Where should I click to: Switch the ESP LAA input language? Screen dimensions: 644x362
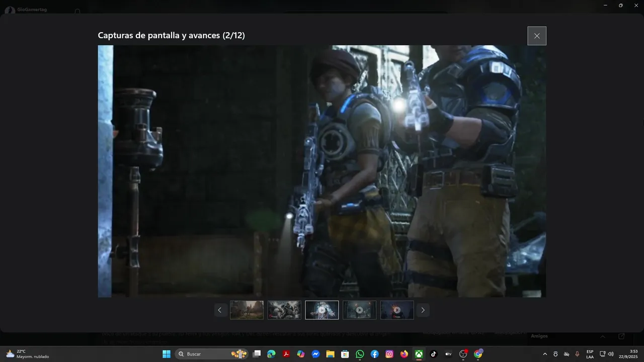coord(590,354)
